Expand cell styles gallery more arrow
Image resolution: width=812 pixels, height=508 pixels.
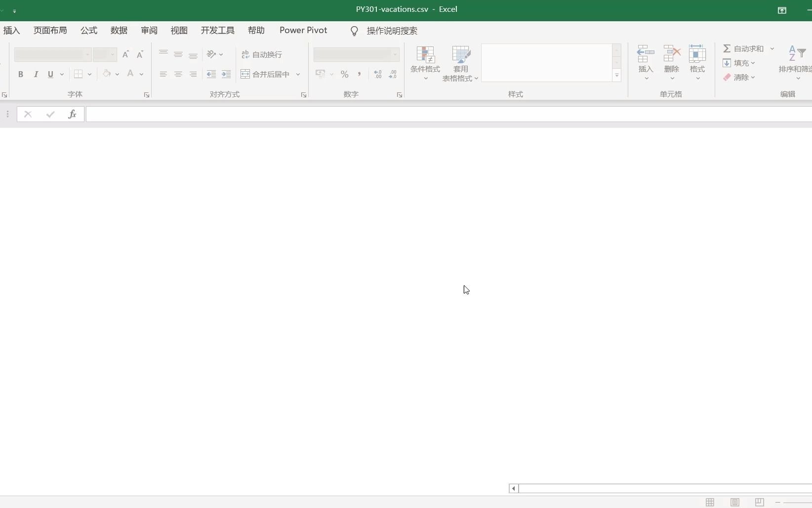(x=617, y=76)
